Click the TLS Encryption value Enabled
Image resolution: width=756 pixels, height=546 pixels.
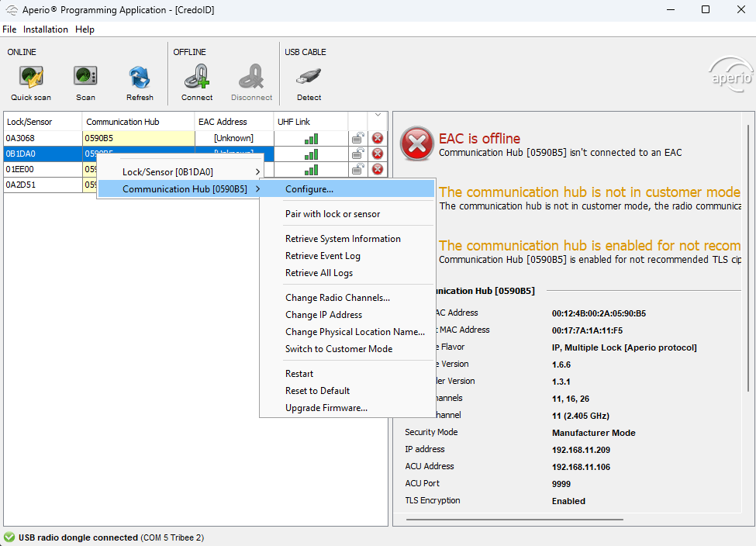(568, 501)
